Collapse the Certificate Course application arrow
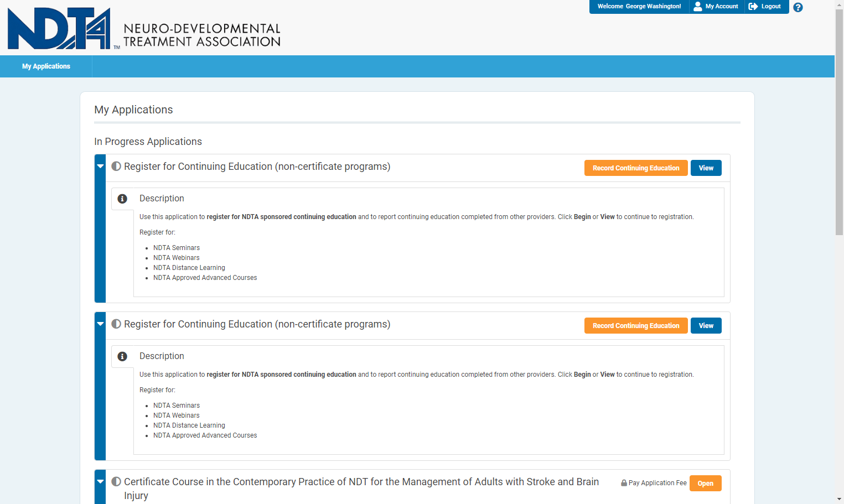 100,481
